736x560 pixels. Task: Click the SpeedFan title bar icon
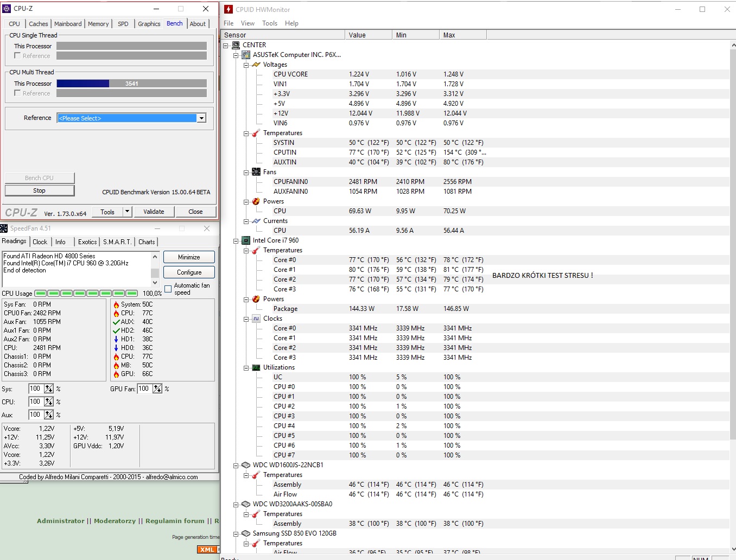tap(4, 228)
